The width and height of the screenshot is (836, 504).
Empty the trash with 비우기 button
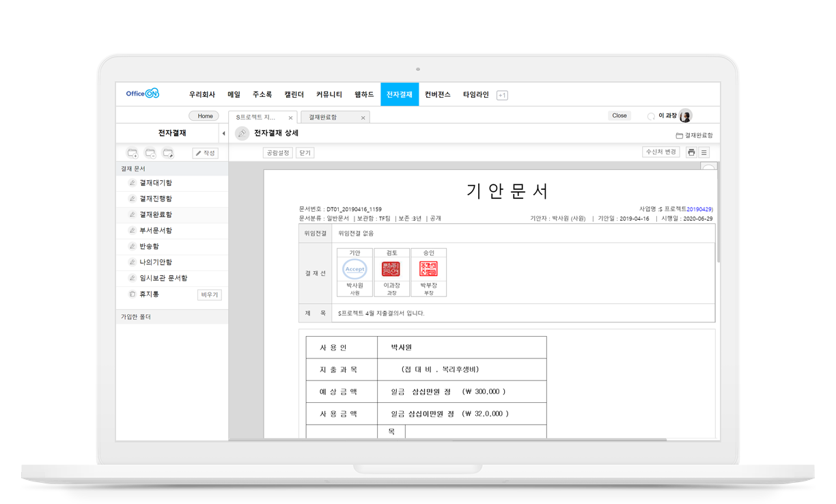[210, 295]
